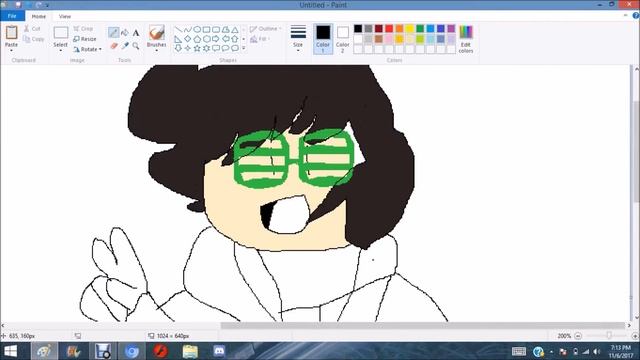Click the zoom out minus button
640x360 pixels.
(578, 336)
